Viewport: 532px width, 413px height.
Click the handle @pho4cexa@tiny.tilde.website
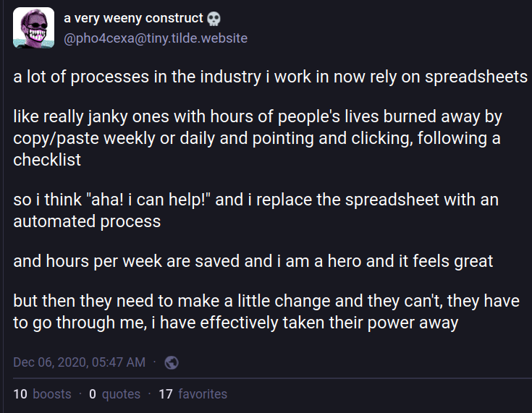[x=156, y=38]
